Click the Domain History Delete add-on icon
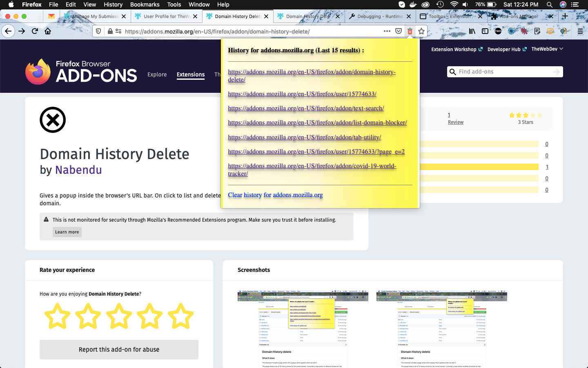Viewport: 588px width, 368px height. click(53, 120)
